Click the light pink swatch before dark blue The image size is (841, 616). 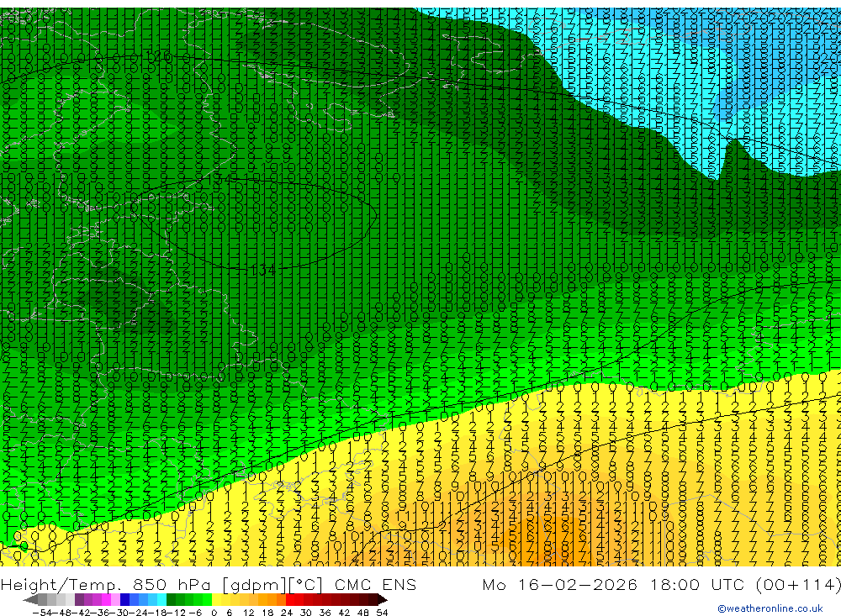[115, 600]
